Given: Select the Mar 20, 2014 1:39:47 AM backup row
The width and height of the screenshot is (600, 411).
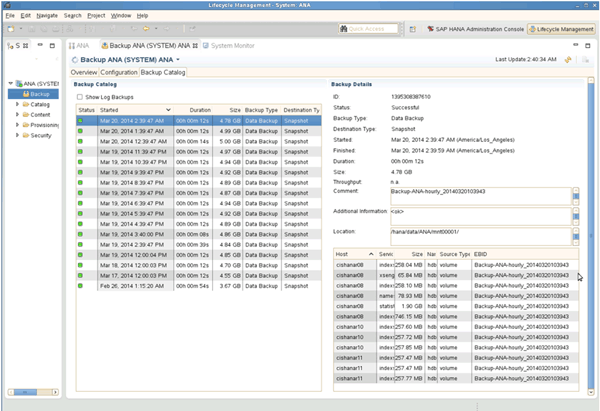Looking at the screenshot, I should pos(133,130).
